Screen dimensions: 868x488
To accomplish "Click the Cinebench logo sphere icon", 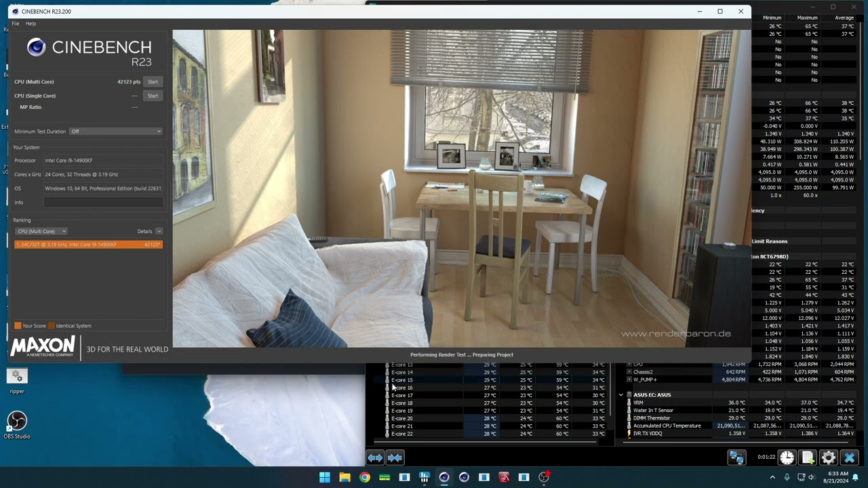I will click(x=36, y=47).
